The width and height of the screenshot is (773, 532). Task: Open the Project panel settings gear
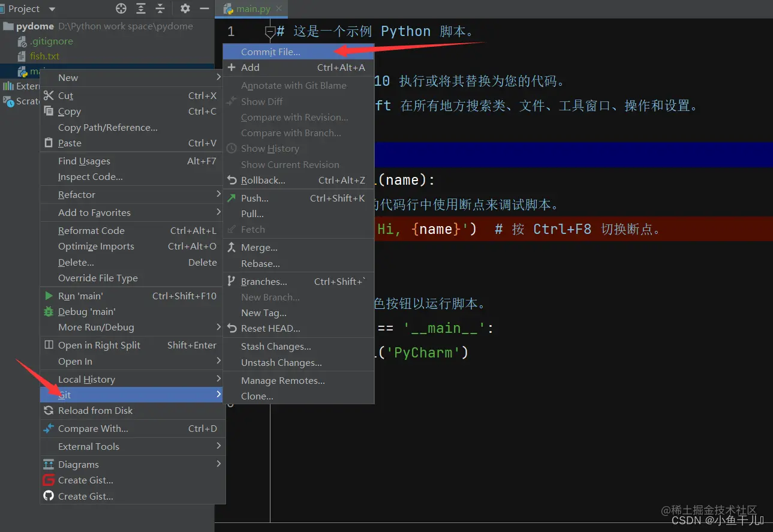tap(185, 9)
